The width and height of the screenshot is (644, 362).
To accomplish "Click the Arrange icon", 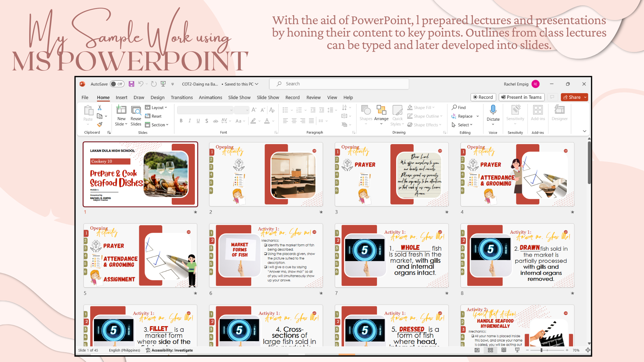I will coord(381,110).
